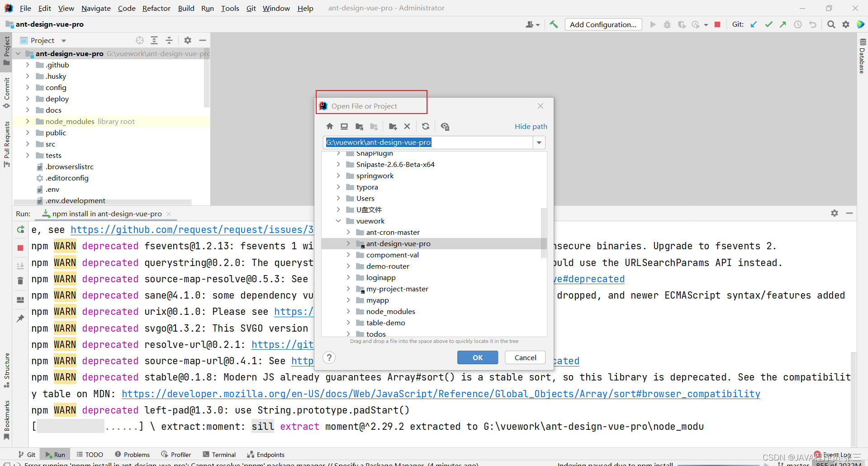Open the github.com/request issues link
The image size is (868, 466).
click(192, 230)
